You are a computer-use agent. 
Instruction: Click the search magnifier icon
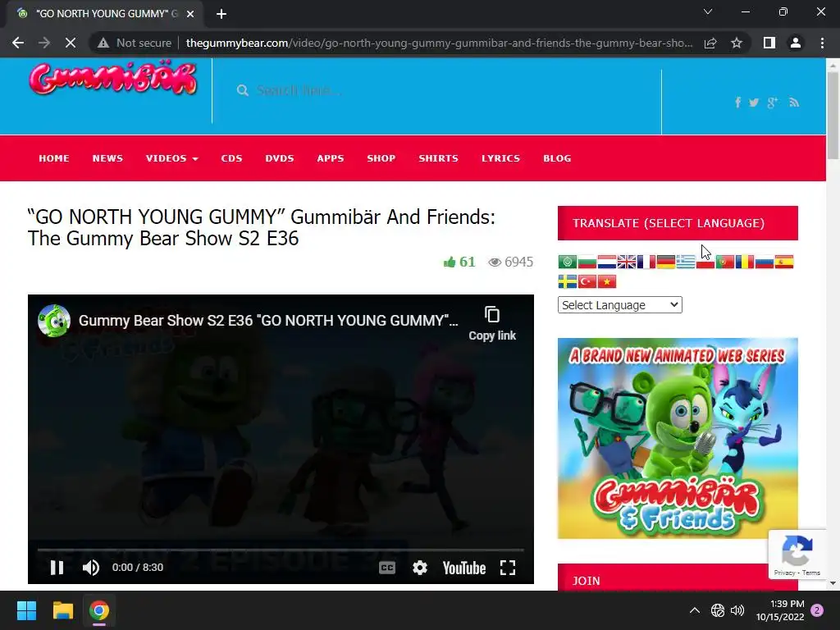tap(243, 90)
